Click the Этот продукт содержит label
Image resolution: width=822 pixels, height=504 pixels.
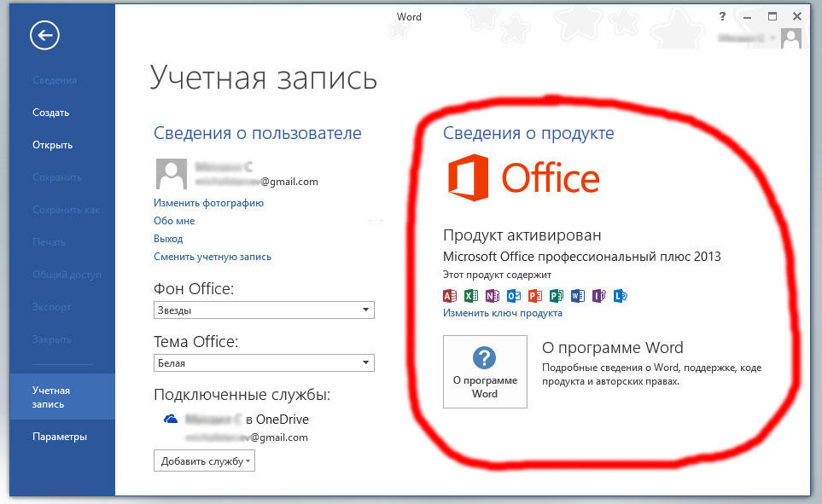click(497, 275)
